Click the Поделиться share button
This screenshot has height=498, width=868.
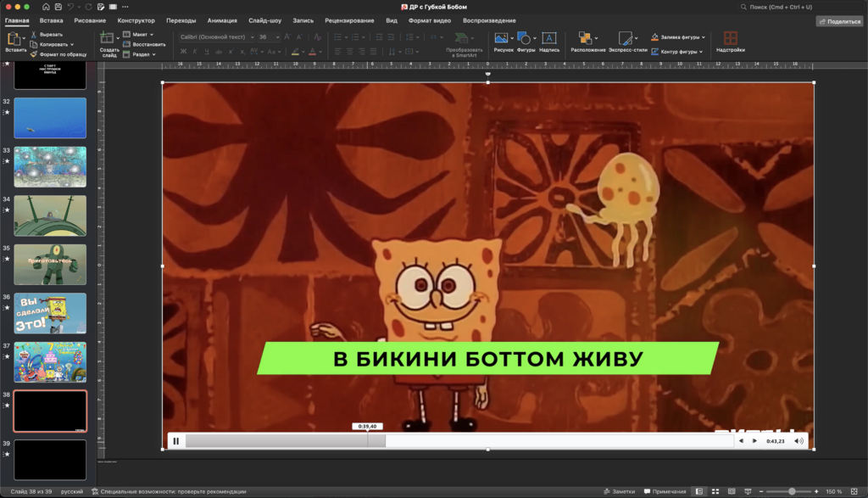(x=839, y=21)
